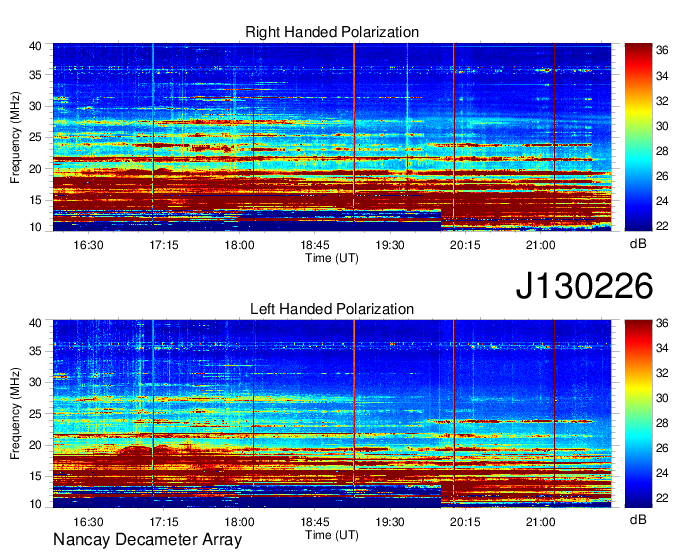
Task: Click the 18:00 tick label under the lower plot
Action: pos(239,522)
